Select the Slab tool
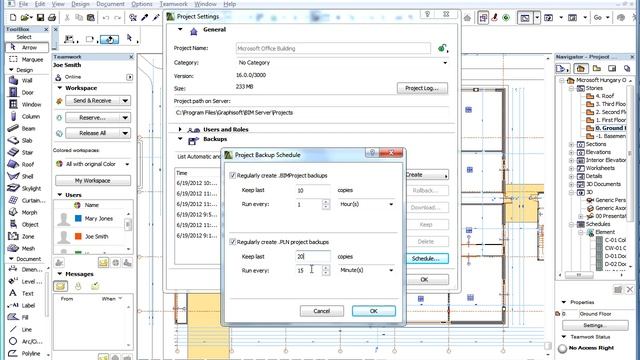 tap(27, 140)
